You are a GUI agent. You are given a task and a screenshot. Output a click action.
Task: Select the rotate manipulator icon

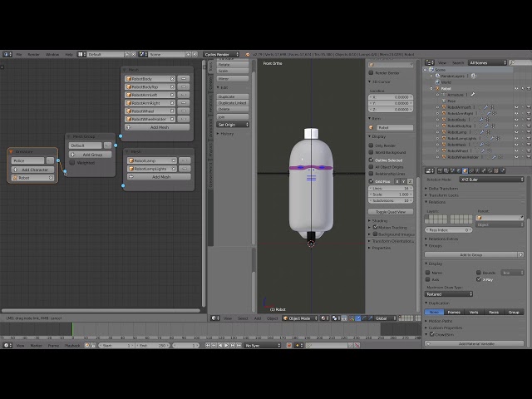pyautogui.click(x=364, y=318)
